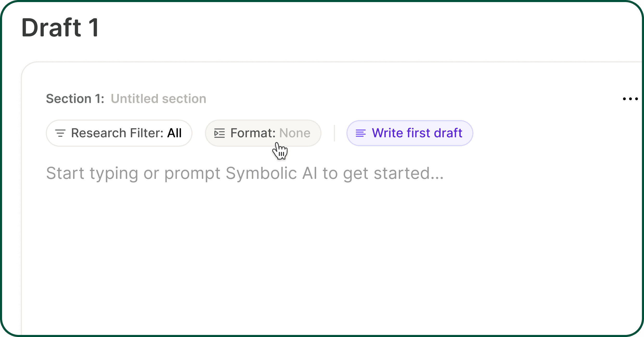Select the 'None' value in Format pill
The height and width of the screenshot is (337, 644).
coord(295,133)
